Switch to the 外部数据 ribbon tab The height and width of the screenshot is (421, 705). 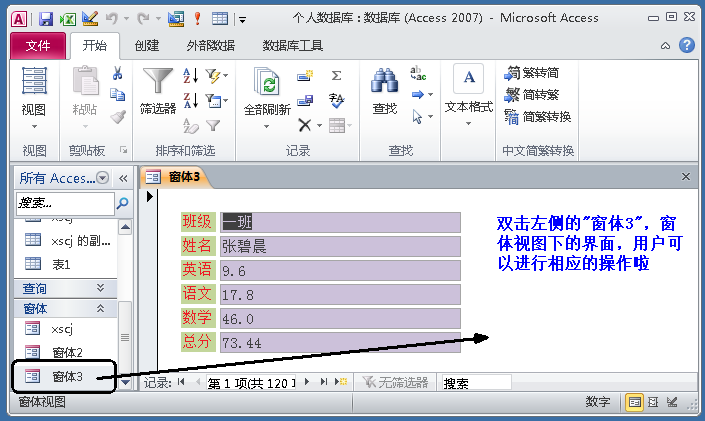point(210,45)
